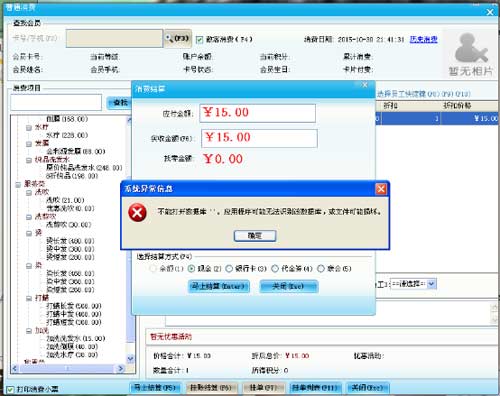Collapse the 洗剪吹 tree group
Screen dimensions: 500x396
(29, 217)
